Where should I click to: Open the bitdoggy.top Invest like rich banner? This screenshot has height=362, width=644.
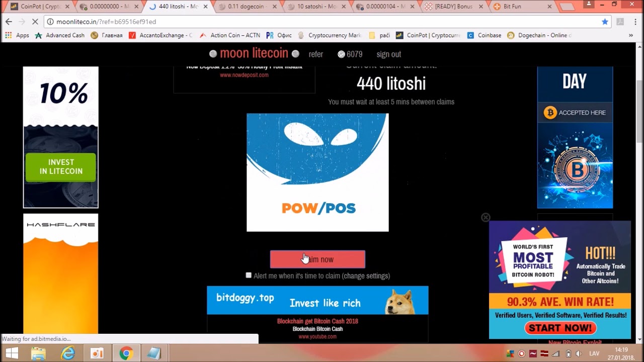pyautogui.click(x=317, y=301)
